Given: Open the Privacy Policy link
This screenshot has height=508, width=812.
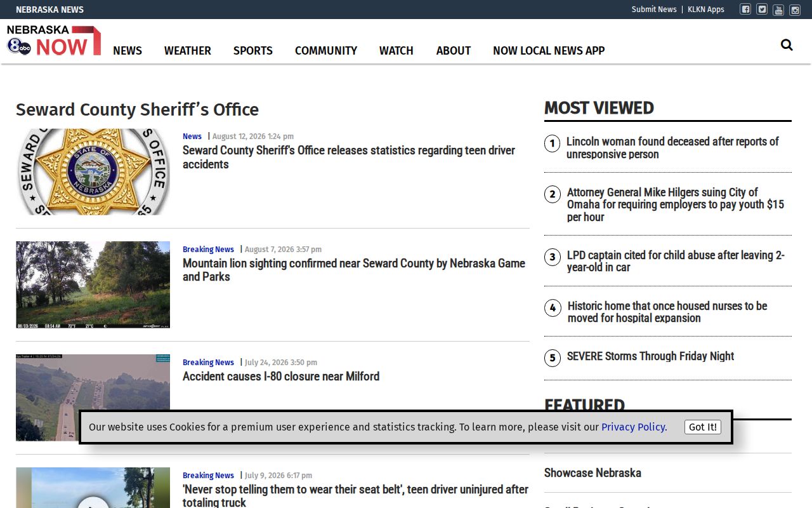Looking at the screenshot, I should pyautogui.click(x=634, y=427).
